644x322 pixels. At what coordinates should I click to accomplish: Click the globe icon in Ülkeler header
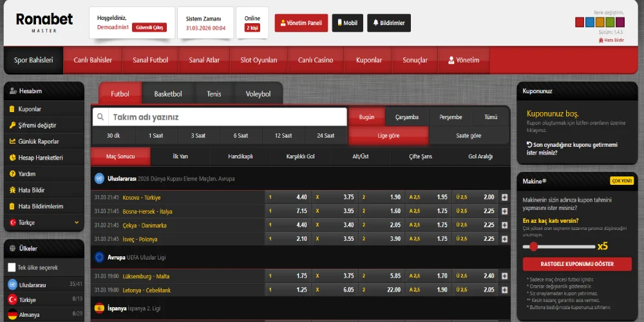[x=12, y=249]
